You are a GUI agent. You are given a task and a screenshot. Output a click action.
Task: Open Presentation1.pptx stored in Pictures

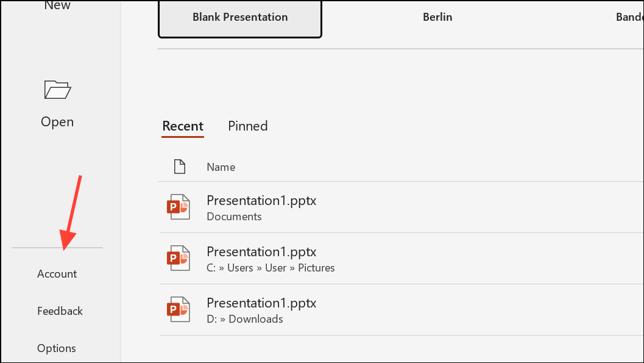(261, 251)
